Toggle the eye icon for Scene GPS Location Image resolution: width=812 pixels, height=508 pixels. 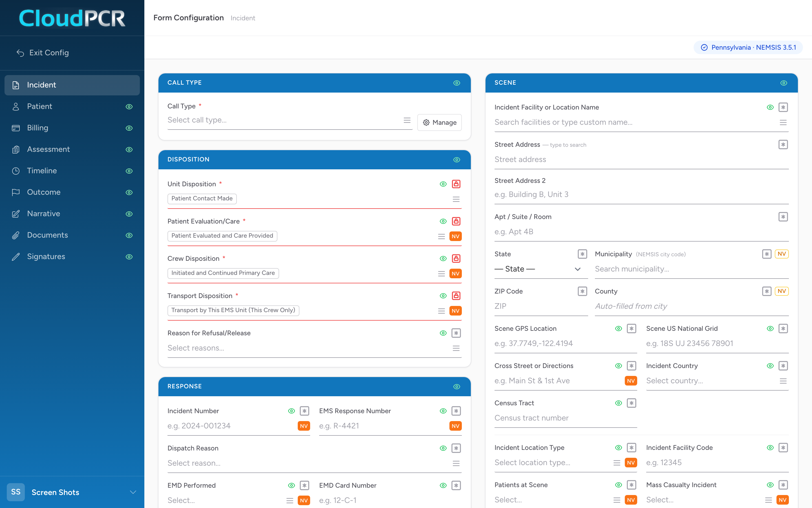618,329
